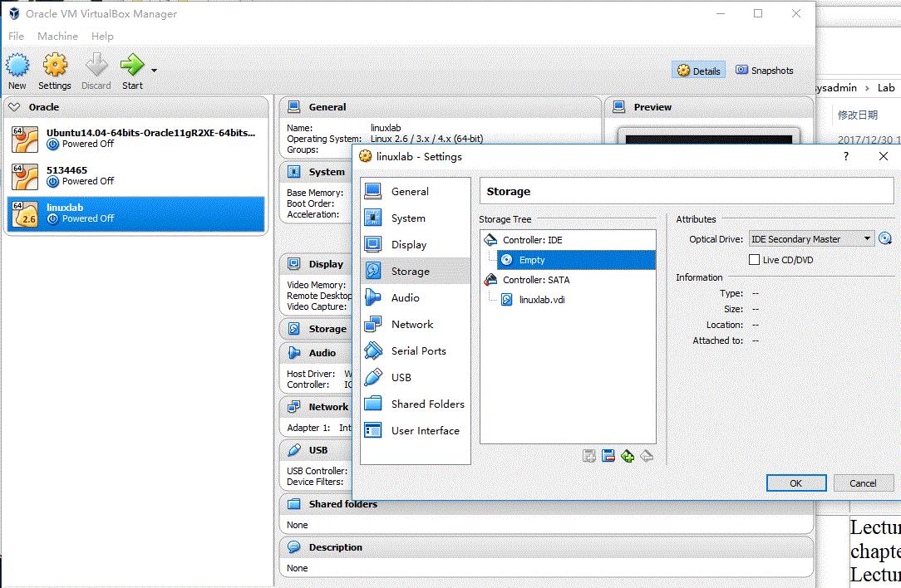The height and width of the screenshot is (588, 901).
Task: Open the Optical Drive dropdown
Action: tap(812, 239)
